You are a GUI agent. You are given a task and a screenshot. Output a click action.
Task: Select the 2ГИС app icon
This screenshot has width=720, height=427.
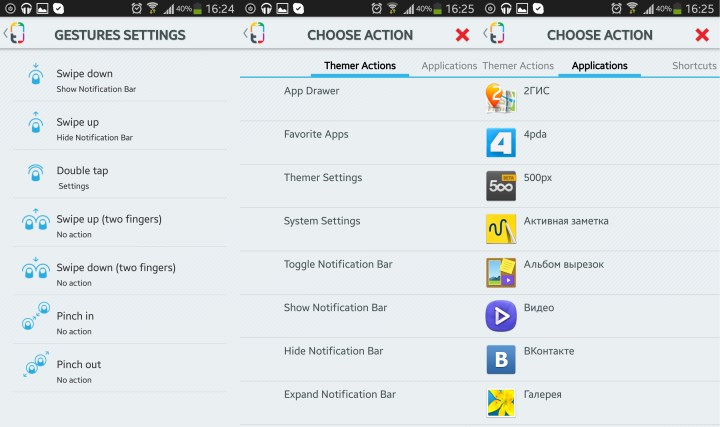coord(501,98)
